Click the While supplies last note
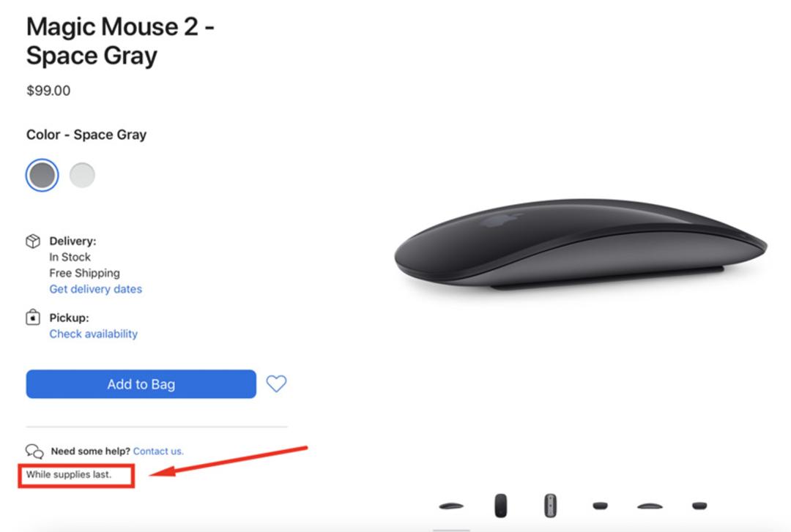Viewport: 791px width, 532px height. (69, 474)
